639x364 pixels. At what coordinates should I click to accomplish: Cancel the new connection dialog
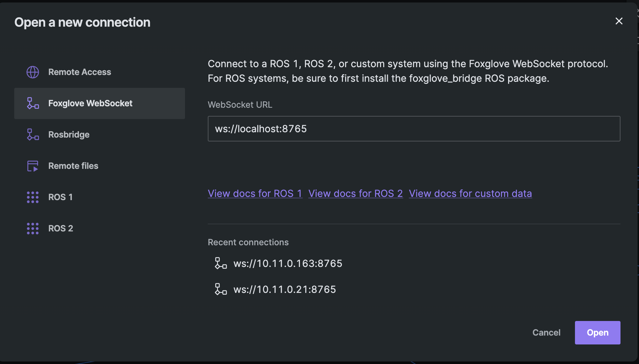tap(546, 333)
